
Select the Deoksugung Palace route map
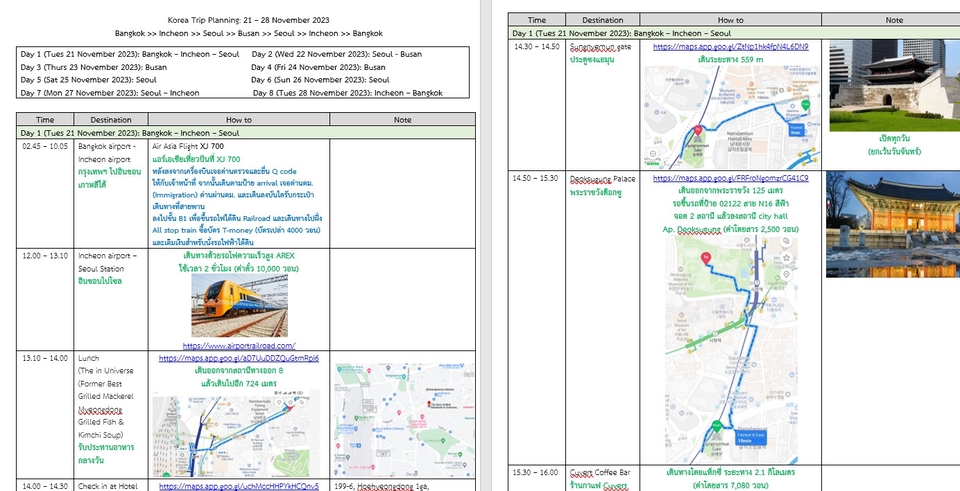[731, 349]
